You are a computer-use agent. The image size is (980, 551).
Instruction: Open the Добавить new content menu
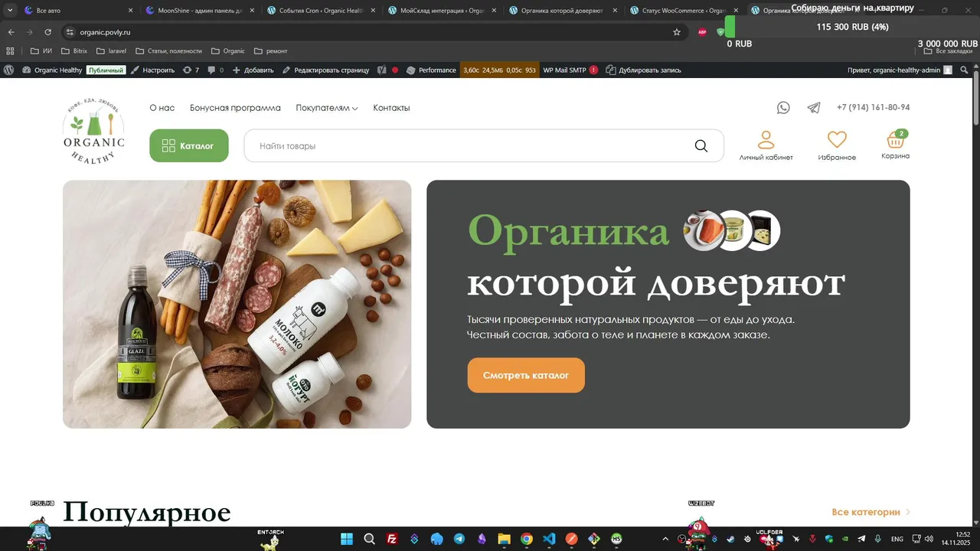coord(253,70)
